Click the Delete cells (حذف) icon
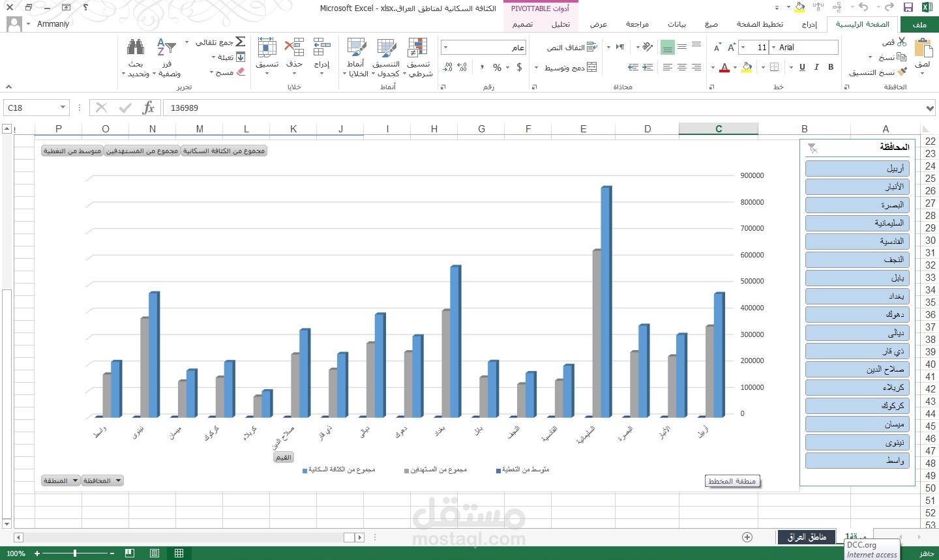Screen dimensions: 939x560 click(295, 47)
